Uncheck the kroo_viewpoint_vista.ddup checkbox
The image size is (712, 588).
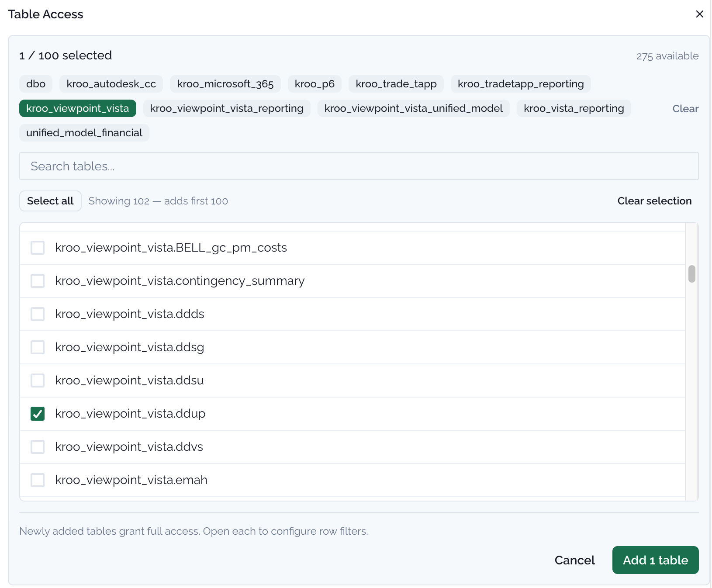click(x=38, y=414)
